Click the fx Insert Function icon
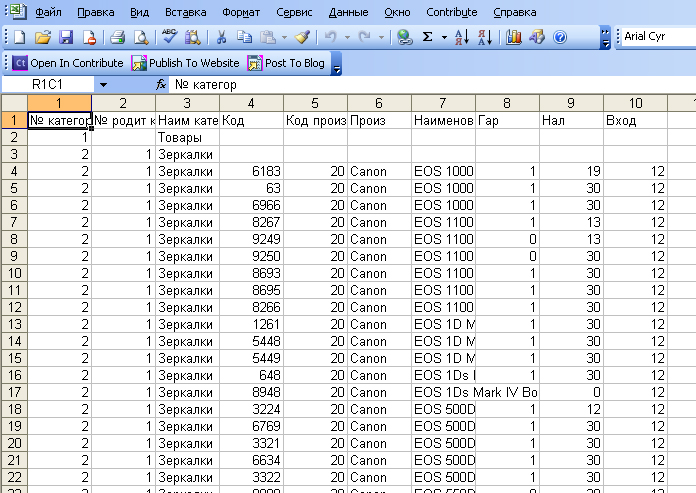Screen dimensions: 696x493 [x=161, y=85]
